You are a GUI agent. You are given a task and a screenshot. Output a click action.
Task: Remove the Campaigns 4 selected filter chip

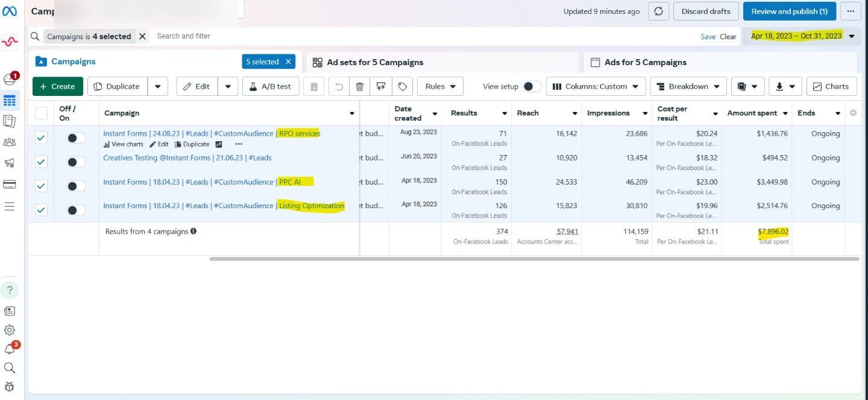(142, 36)
